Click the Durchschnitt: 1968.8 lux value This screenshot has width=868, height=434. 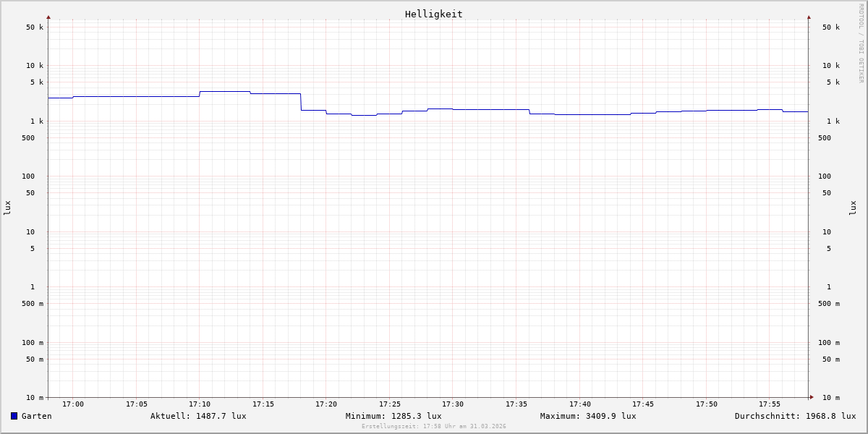point(796,416)
